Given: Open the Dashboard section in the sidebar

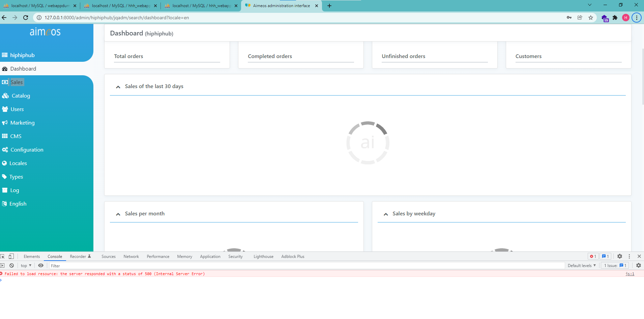Looking at the screenshot, I should tap(23, 69).
